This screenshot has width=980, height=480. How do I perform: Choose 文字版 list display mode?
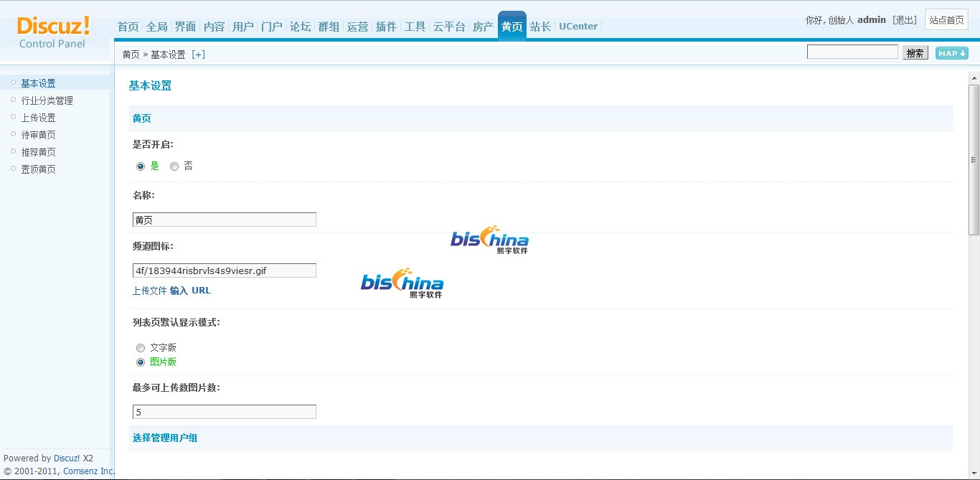click(141, 348)
